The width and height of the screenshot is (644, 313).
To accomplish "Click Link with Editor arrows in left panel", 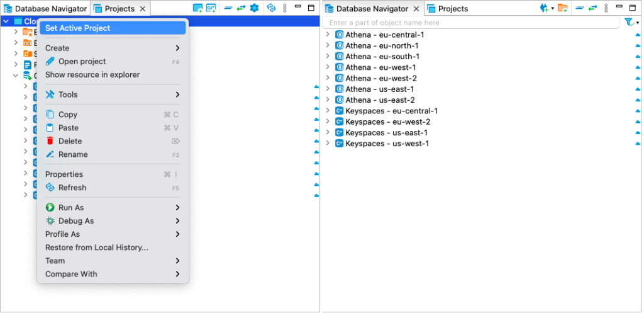I will [241, 8].
